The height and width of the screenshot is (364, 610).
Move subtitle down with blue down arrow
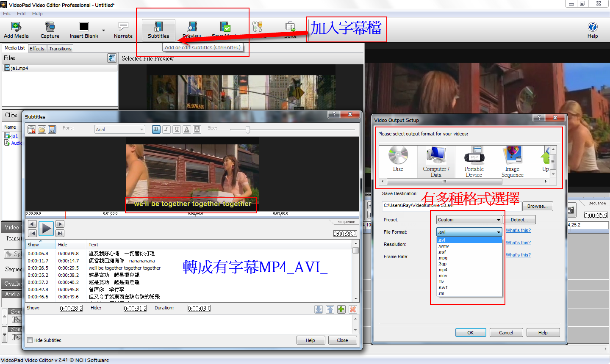point(319,309)
